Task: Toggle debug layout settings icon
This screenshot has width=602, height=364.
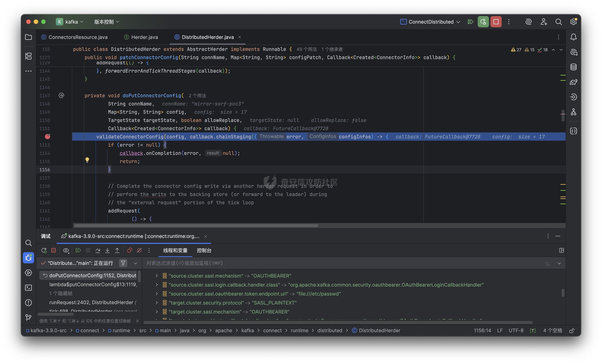Action: click(x=561, y=250)
